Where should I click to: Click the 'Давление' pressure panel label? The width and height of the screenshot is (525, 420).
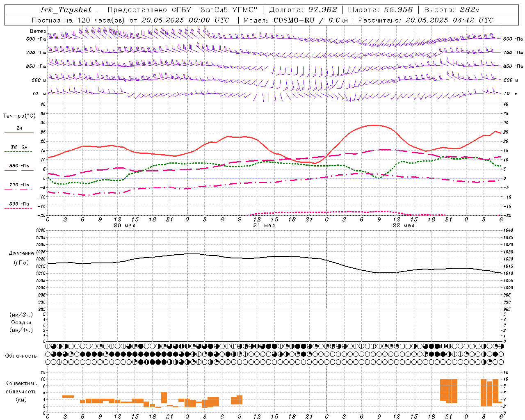[21, 253]
